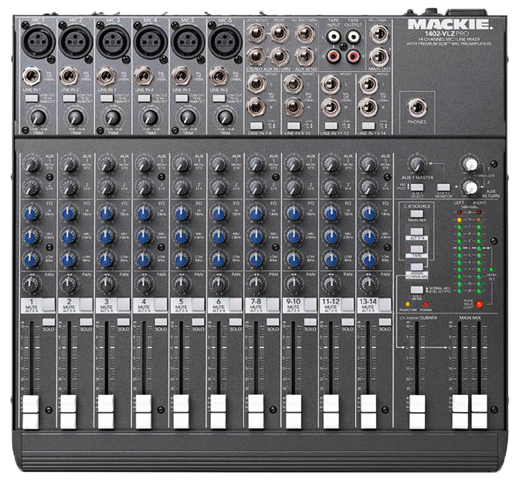
Task: Click the red POWER LED
Action: pyautogui.click(x=426, y=304)
